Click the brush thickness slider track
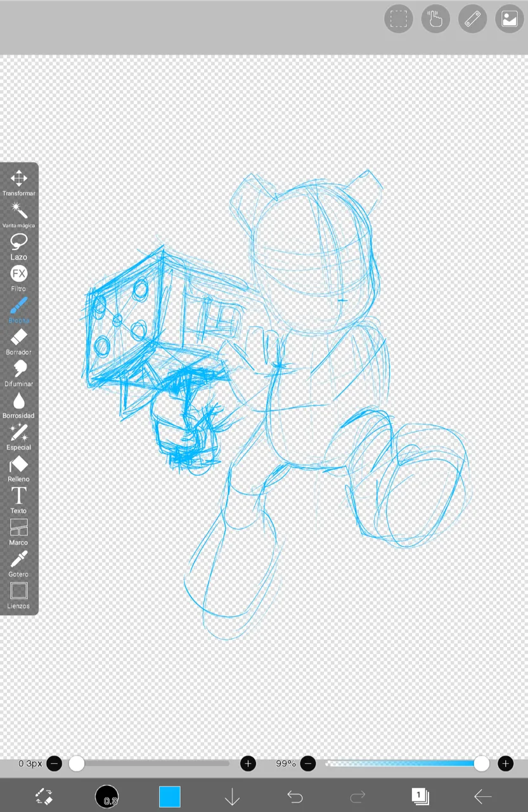The height and width of the screenshot is (812, 528). (x=152, y=763)
